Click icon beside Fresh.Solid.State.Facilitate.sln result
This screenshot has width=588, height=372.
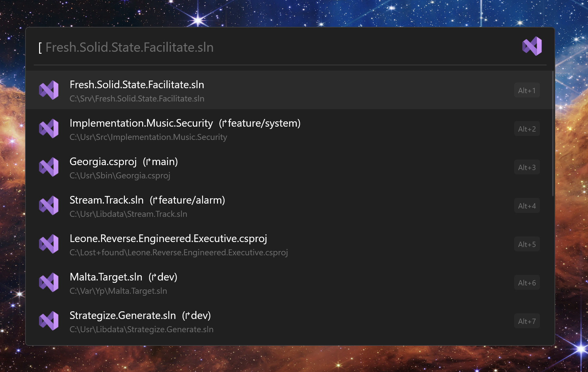click(x=49, y=90)
